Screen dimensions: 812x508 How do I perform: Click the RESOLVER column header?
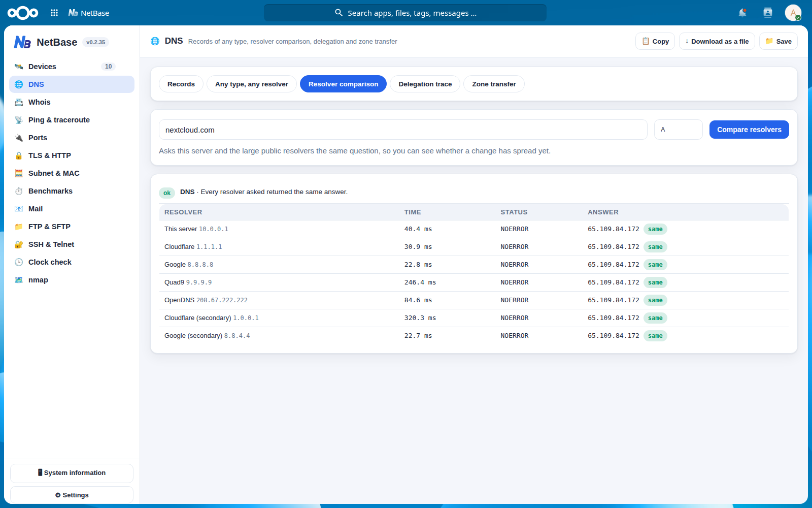pyautogui.click(x=183, y=212)
